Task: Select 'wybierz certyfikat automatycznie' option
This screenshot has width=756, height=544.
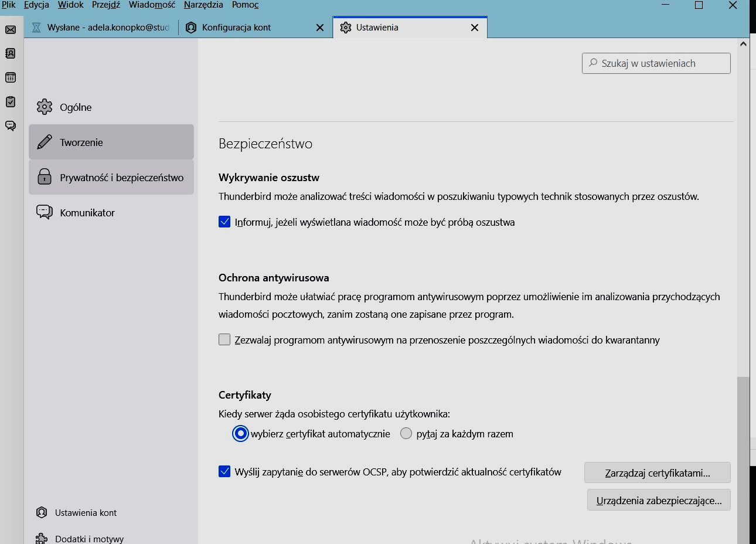Action: point(240,434)
